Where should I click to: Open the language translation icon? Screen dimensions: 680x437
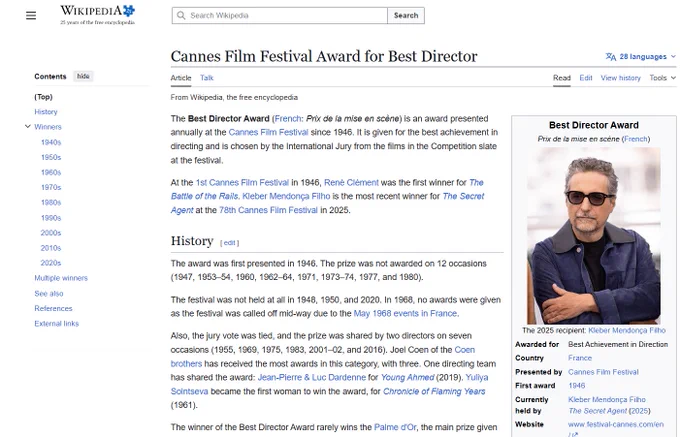click(611, 57)
